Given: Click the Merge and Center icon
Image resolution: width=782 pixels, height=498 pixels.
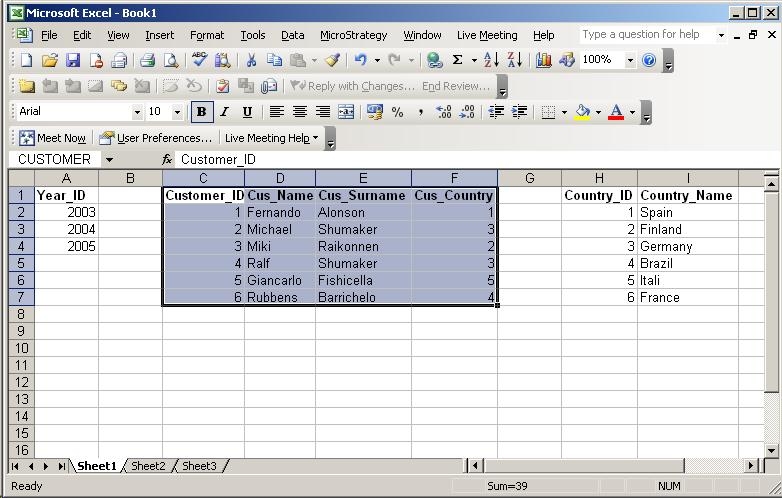Looking at the screenshot, I should (x=346, y=112).
